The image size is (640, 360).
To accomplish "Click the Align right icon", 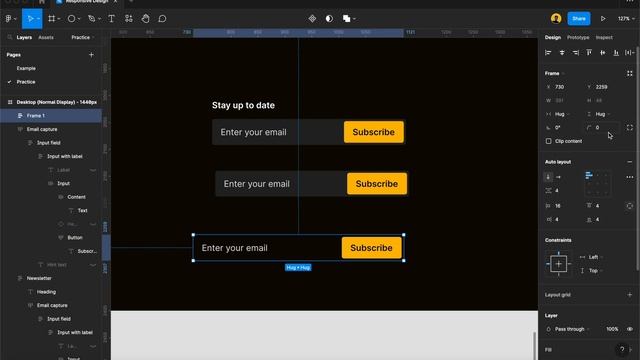I will 576,53.
